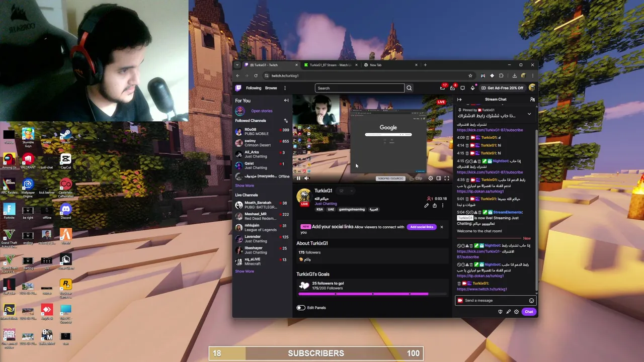The width and height of the screenshot is (644, 362).
Task: Open the Whispers icon
Action: (463, 88)
